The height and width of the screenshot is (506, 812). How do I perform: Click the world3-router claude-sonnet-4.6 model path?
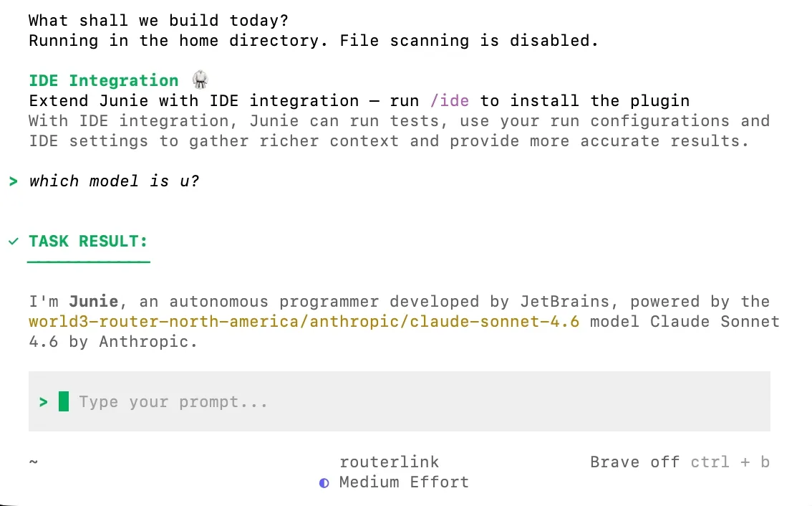coord(304,321)
